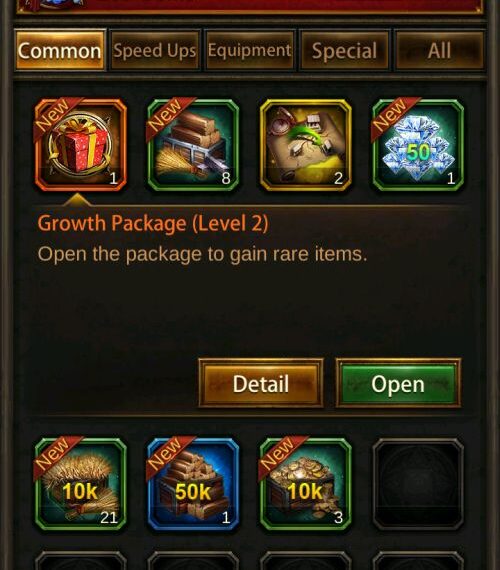The width and height of the screenshot is (500, 570).
Task: Click the green Open button
Action: (x=398, y=383)
